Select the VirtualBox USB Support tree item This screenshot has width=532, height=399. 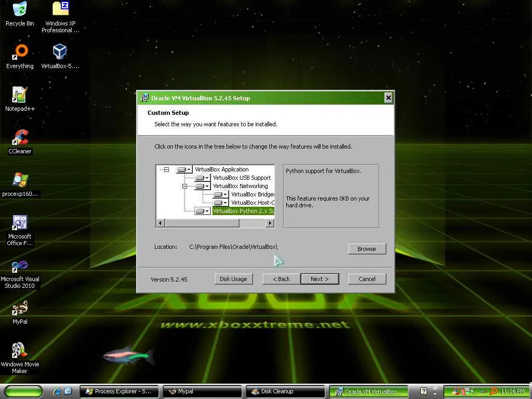[242, 178]
